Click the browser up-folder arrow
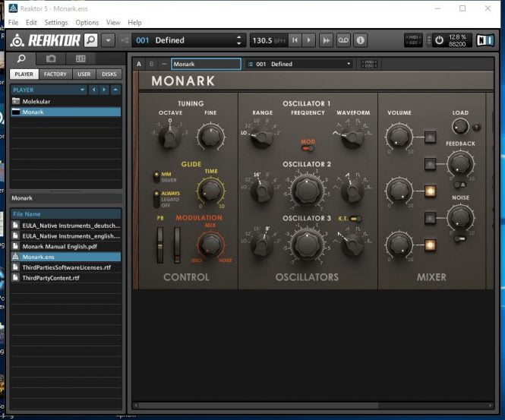 point(115,90)
